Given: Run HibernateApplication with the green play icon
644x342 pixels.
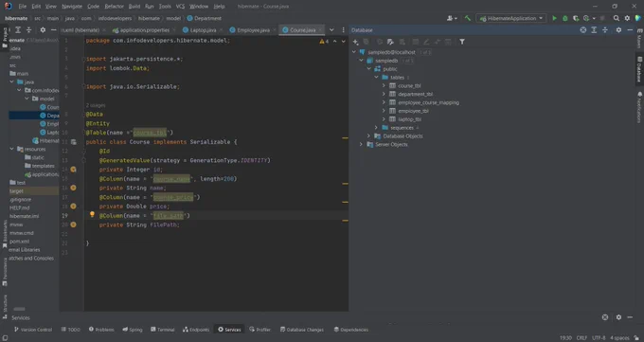Looking at the screenshot, I should point(554,18).
